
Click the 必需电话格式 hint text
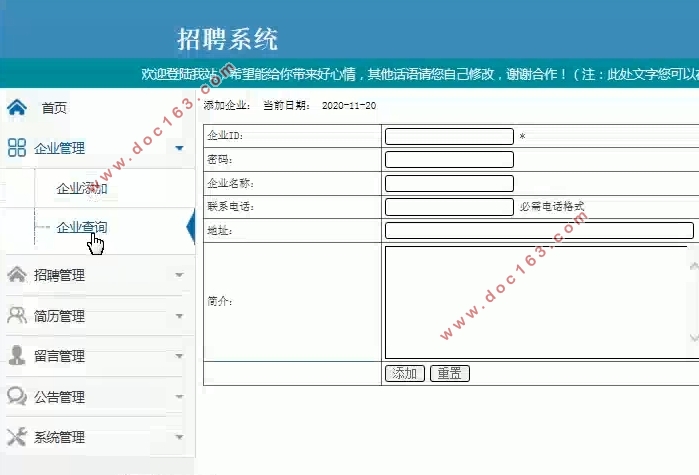tap(552, 206)
